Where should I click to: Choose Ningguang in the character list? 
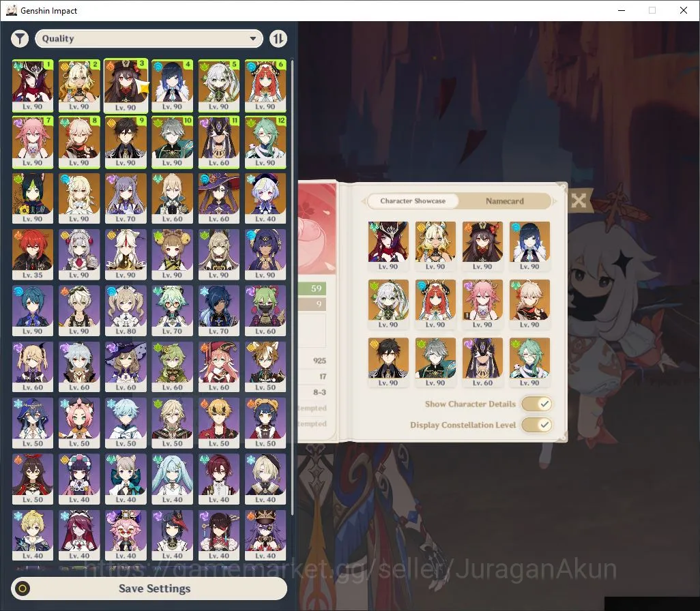126,254
